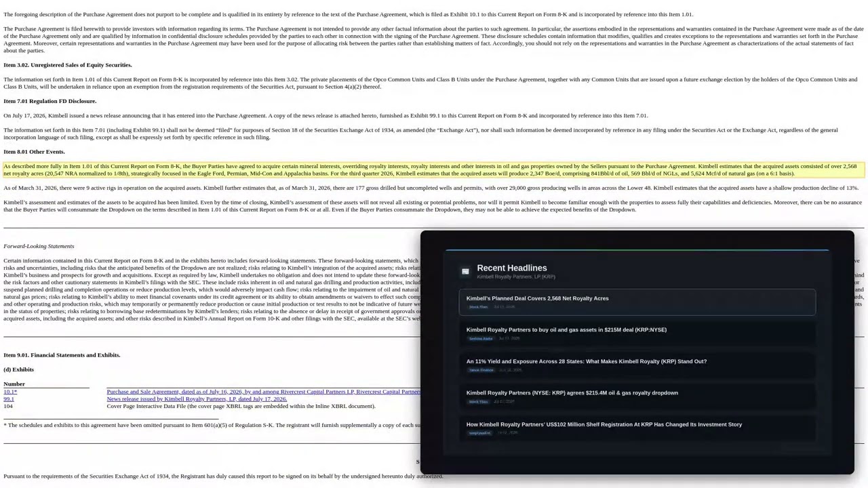
Task: Click the yellow highlighted paragraph about acquired assets
Action: tap(434, 169)
